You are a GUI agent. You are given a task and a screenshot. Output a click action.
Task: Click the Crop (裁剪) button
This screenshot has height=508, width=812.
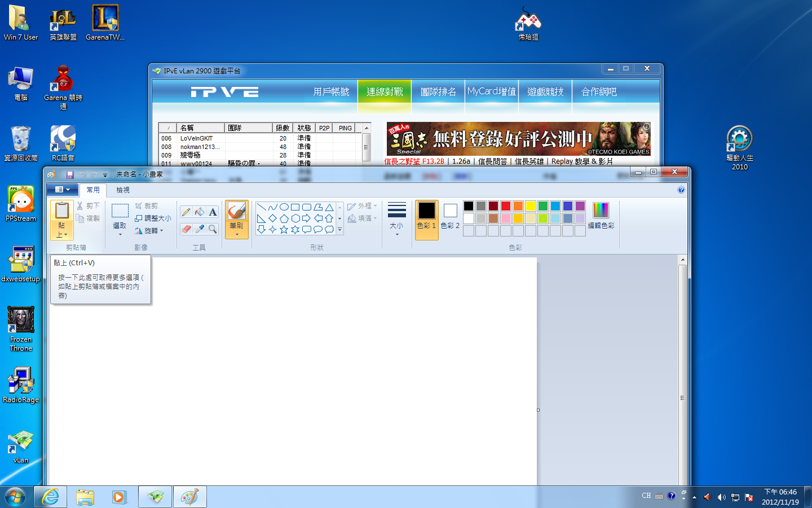(147, 206)
